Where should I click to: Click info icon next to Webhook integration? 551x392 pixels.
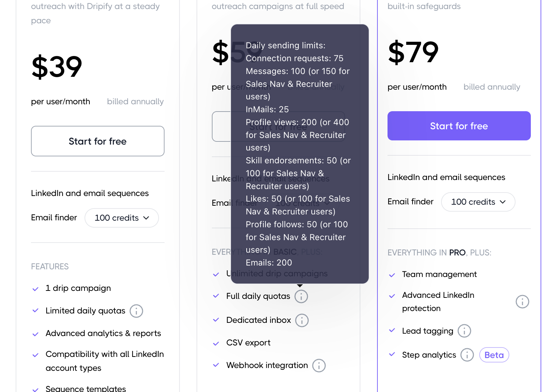(x=319, y=366)
